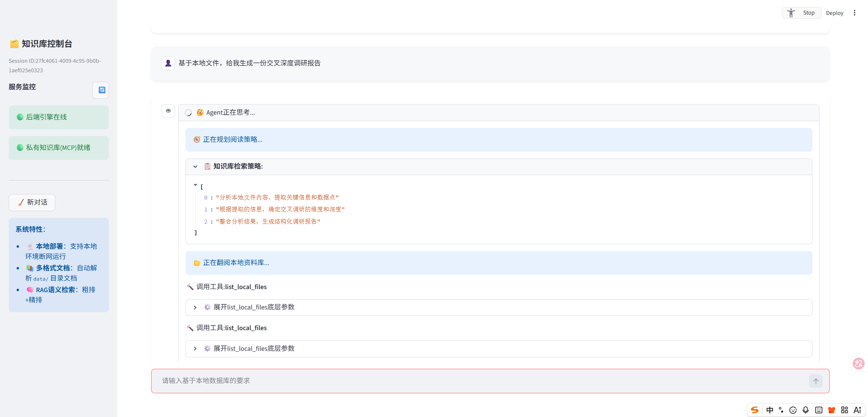868x417 pixels.
Task: Click the send arrow button
Action: click(x=815, y=381)
